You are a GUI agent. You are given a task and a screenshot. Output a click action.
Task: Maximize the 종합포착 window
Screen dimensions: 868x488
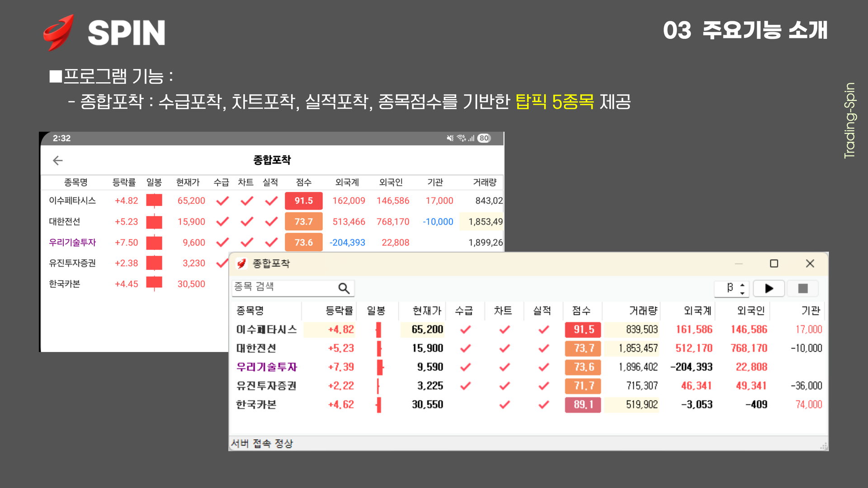click(x=774, y=263)
